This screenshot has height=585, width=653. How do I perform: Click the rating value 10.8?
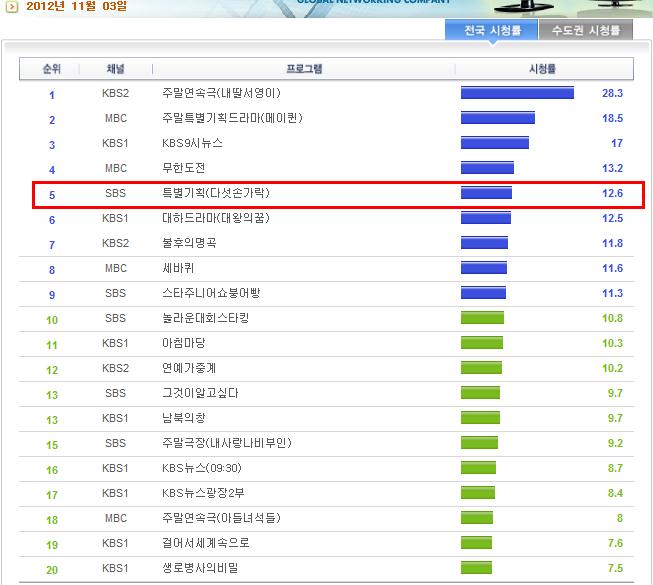(612, 318)
